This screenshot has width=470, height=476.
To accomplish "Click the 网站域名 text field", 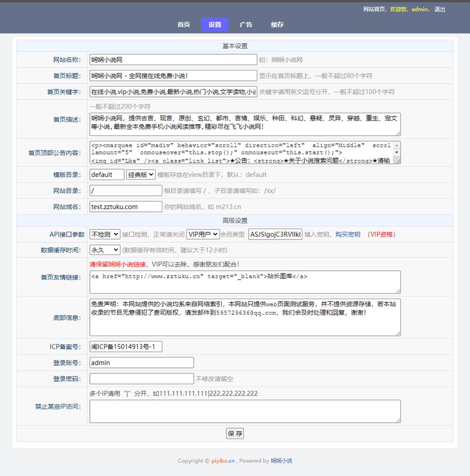I will 126,207.
